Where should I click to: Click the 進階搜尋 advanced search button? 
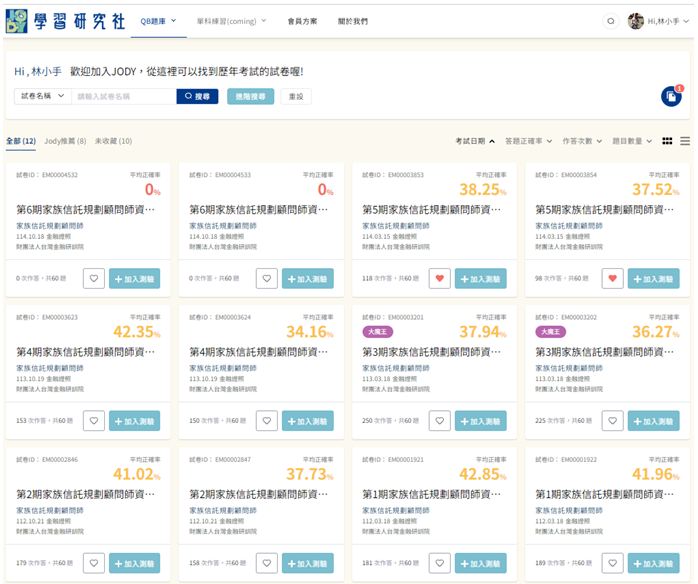251,96
